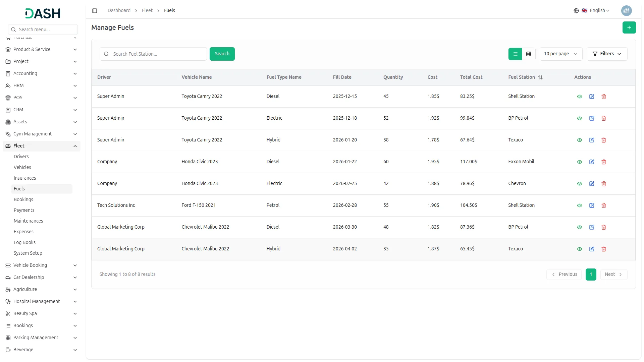Open Maintenances in Fleet submenu
Screen dimensions: 644x362
point(28,221)
